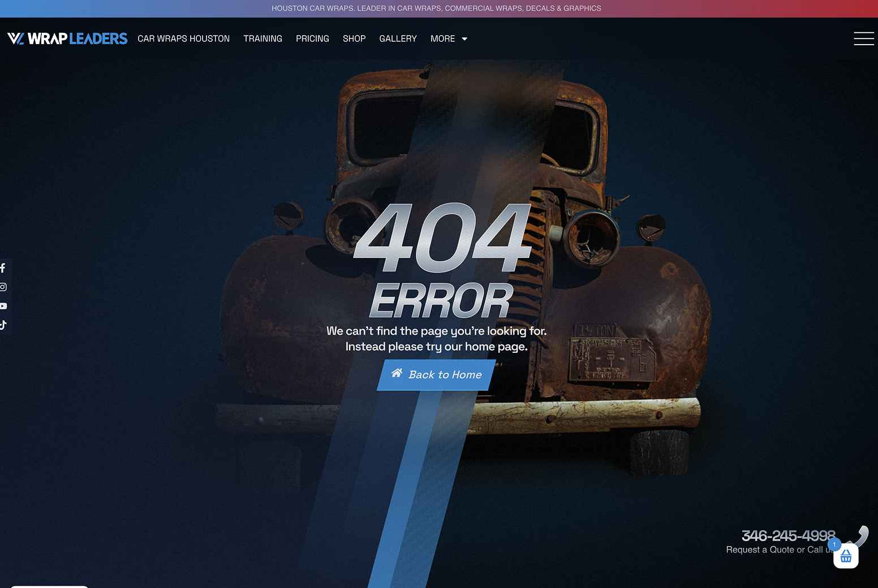Expand the MORE navigation menu
Screen dimensions: 878x588
click(442, 38)
